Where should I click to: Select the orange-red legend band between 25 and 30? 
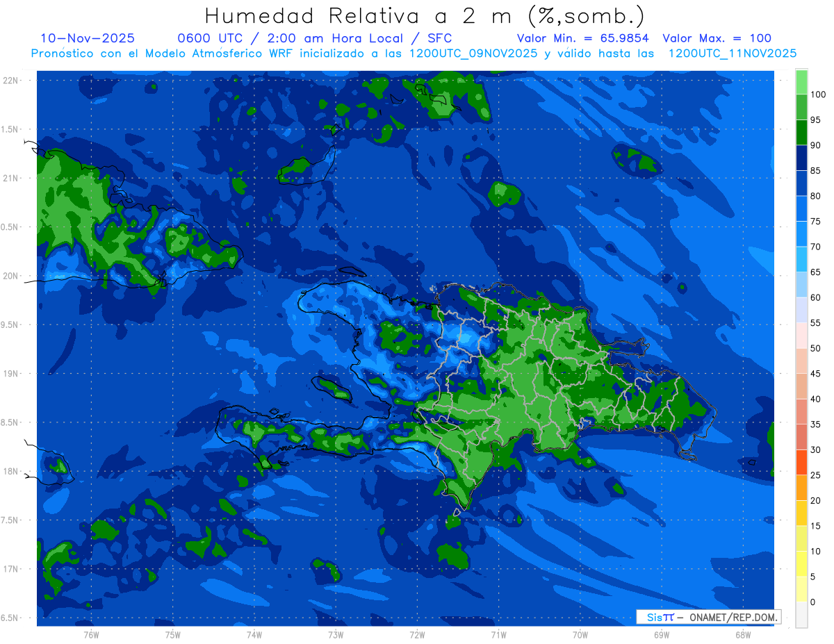click(x=801, y=462)
